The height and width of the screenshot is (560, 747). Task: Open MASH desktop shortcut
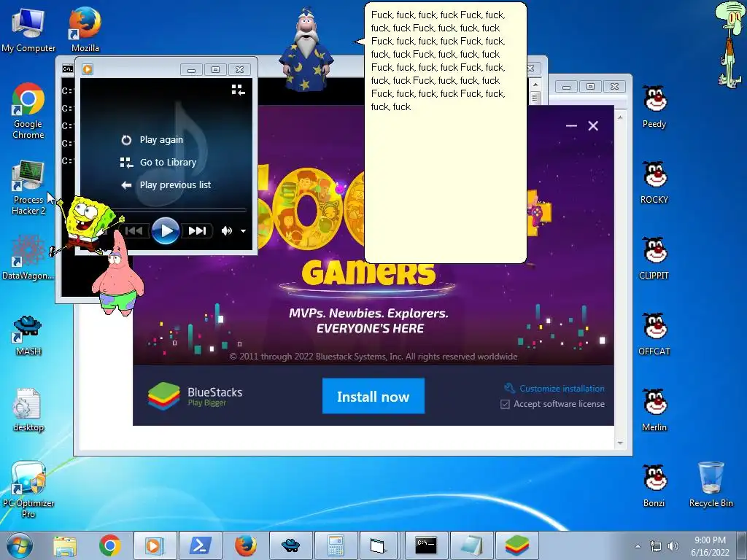point(28,335)
